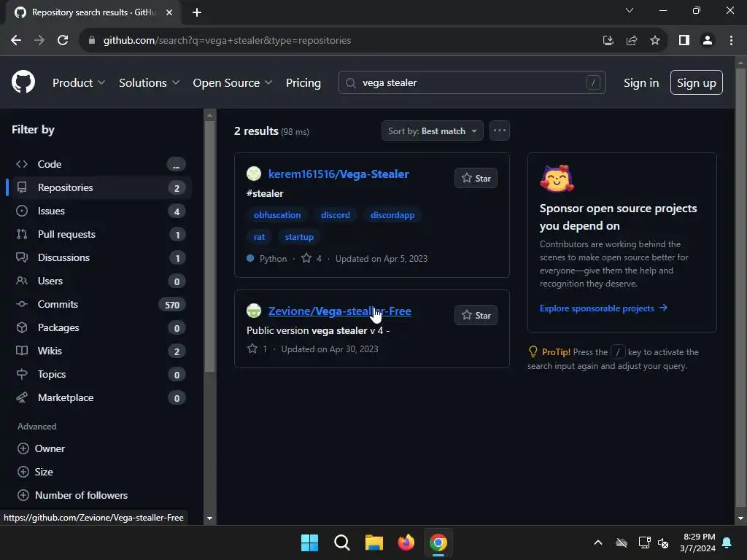747x560 pixels.
Task: Open Windows Start menu
Action: pos(309,542)
